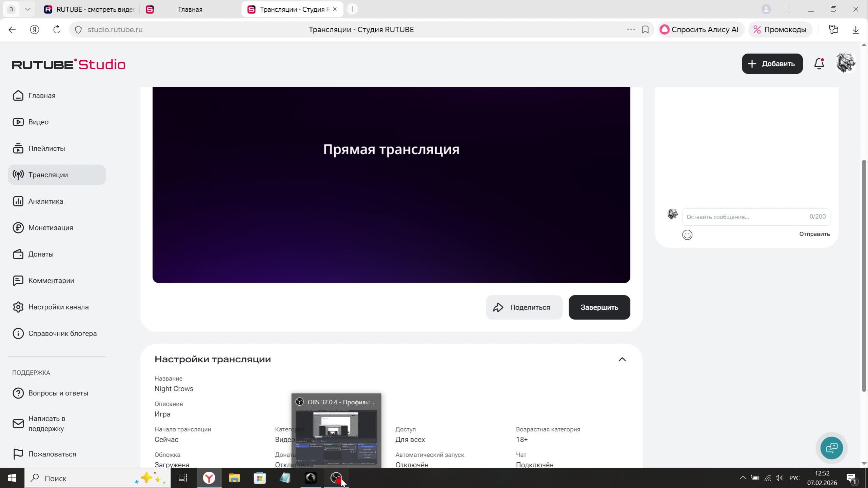Open the Аналитика sidebar section

click(46, 201)
